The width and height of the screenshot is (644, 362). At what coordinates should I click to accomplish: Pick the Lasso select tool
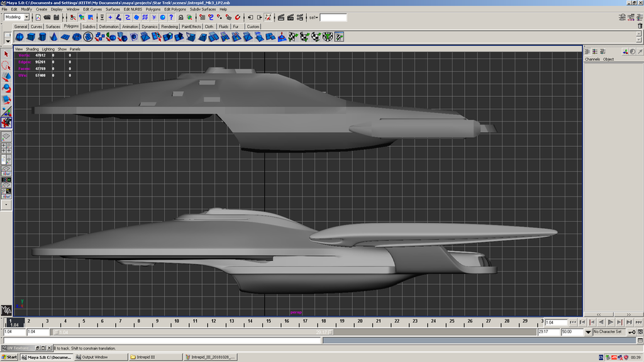pos(6,65)
